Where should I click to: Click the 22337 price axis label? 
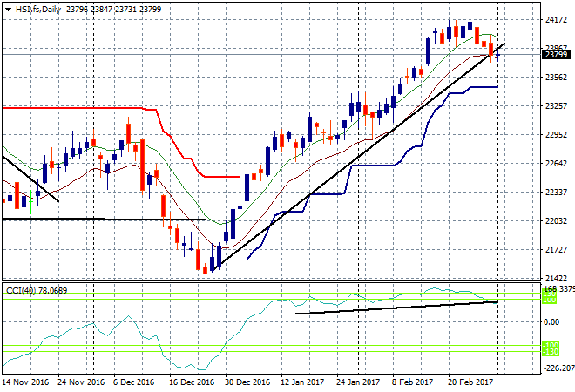point(557,193)
